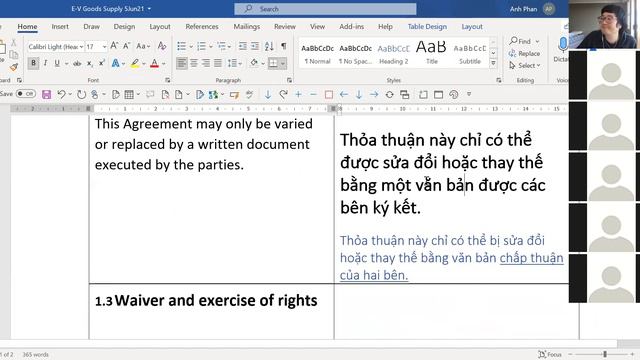Toggle Subscript formatting
Screen dimensions: 640x360
point(89,63)
